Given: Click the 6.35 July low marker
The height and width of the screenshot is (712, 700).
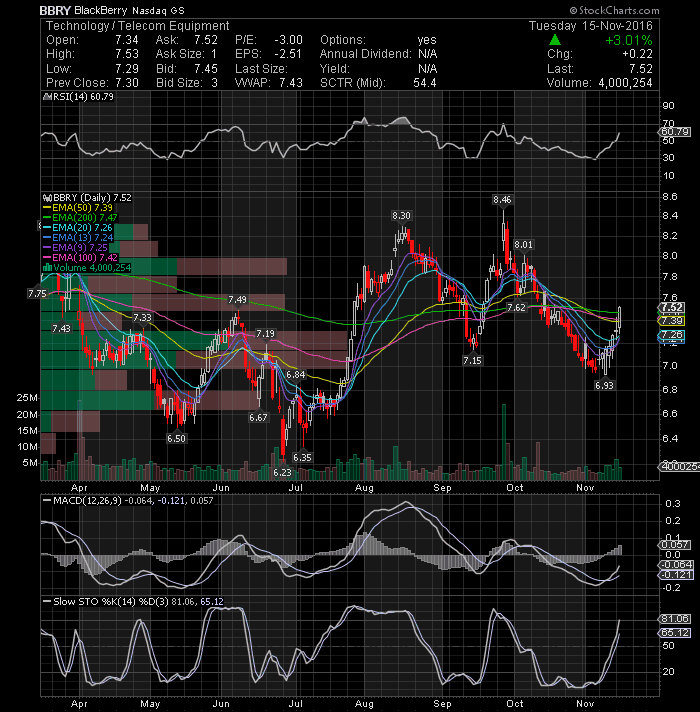Looking at the screenshot, I should pyautogui.click(x=302, y=458).
